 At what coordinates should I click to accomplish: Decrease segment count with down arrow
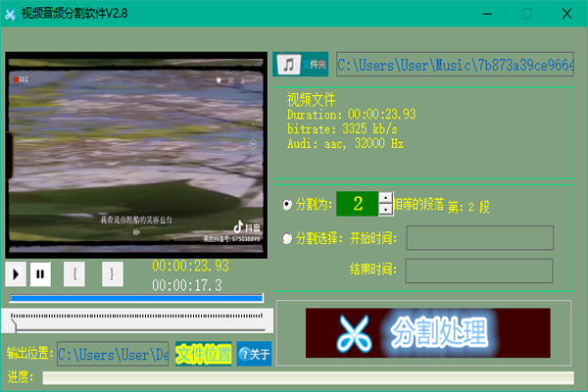point(385,210)
